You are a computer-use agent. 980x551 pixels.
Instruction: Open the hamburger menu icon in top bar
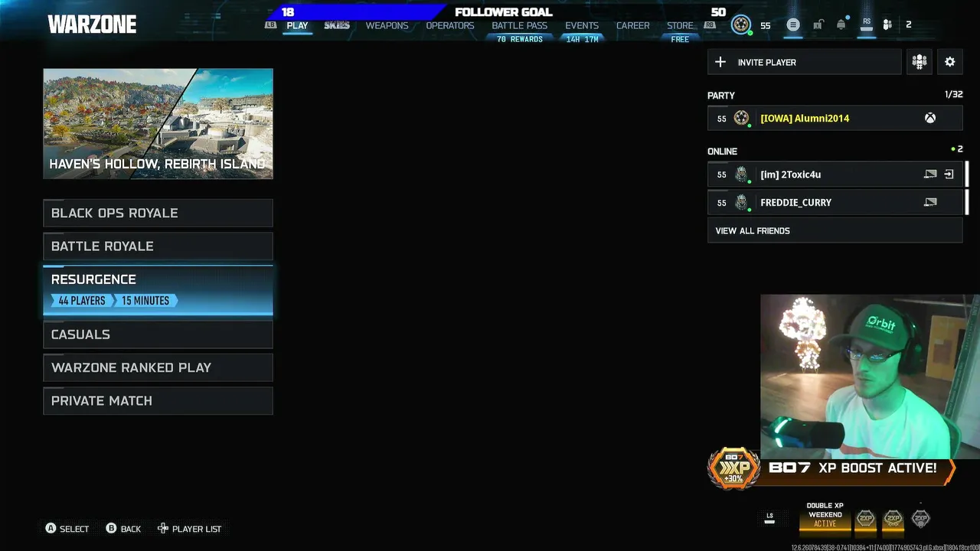(x=793, y=24)
